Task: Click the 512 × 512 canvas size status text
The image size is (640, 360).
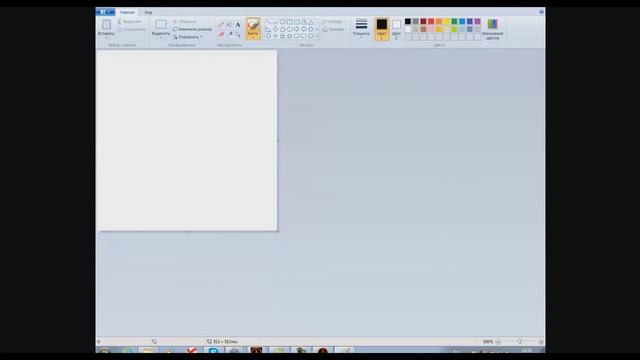Action: pyautogui.click(x=225, y=341)
